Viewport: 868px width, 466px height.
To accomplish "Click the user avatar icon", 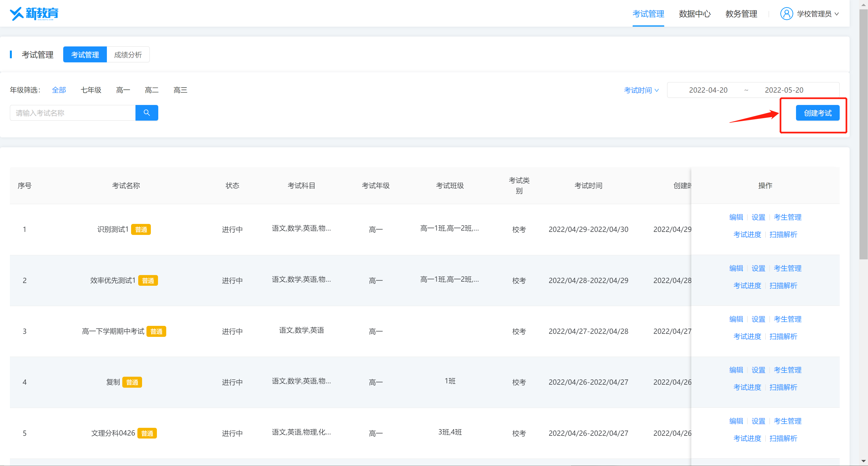I will pos(786,14).
